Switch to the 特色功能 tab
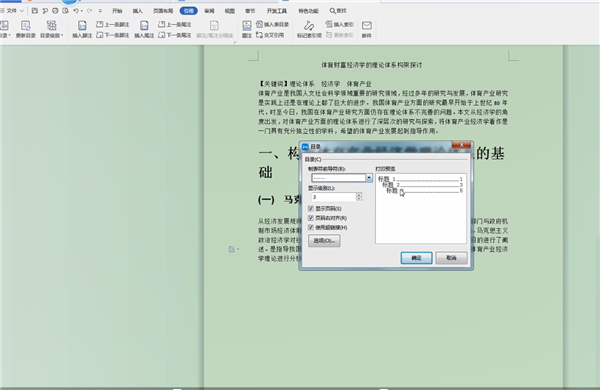This screenshot has width=600, height=390. point(308,11)
